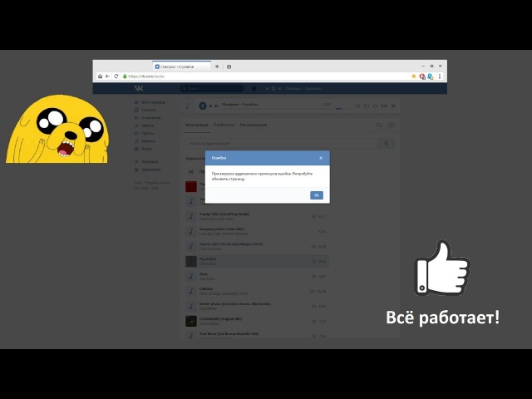Screen dimensions: 532x399
Task: Reload the page with the refresh icon
Action: click(x=116, y=76)
